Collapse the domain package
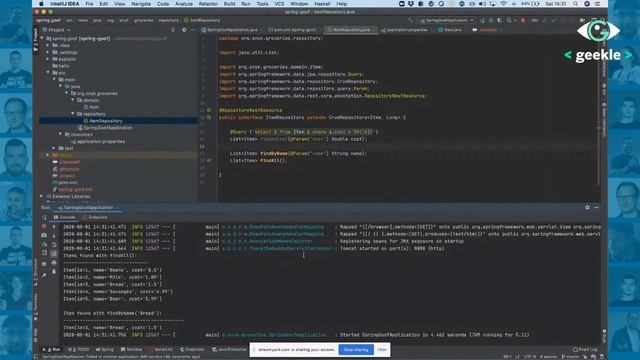640x360 pixels. (x=73, y=100)
